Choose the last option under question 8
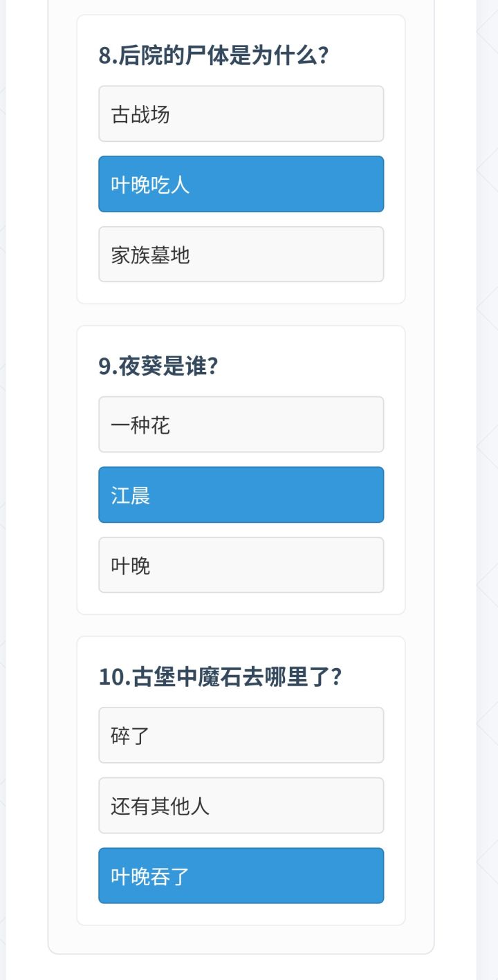The height and width of the screenshot is (980, 498). click(241, 255)
